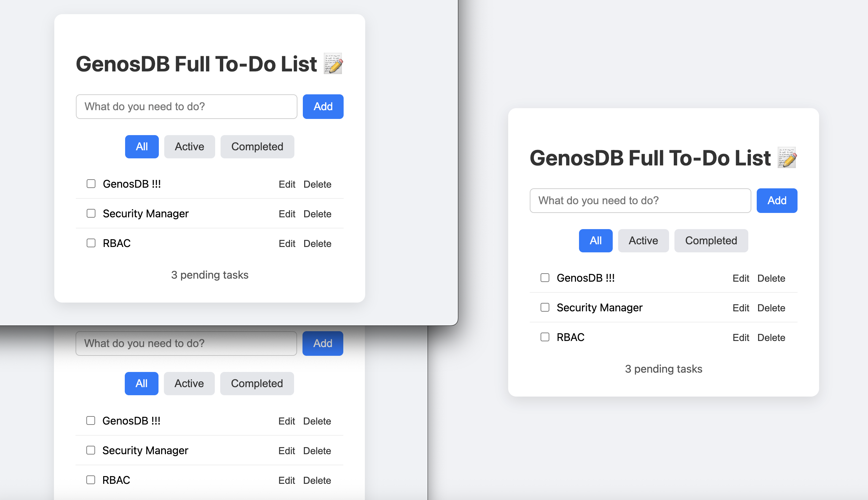This screenshot has width=868, height=500.
Task: Delete the RBAC task in right panel
Action: (772, 337)
